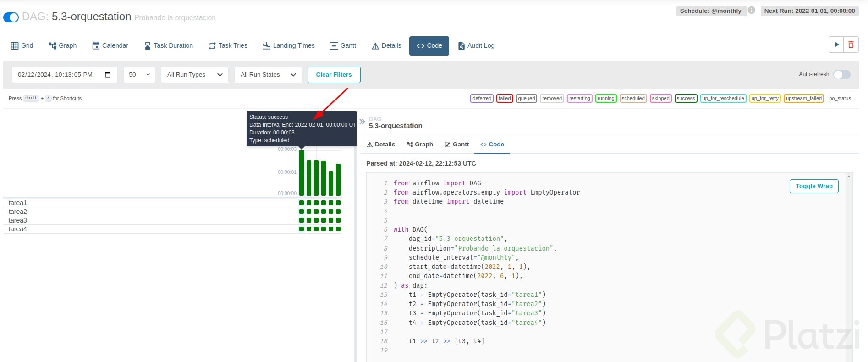
Task: Enable the Auto-refresh switch
Action: coord(841,75)
